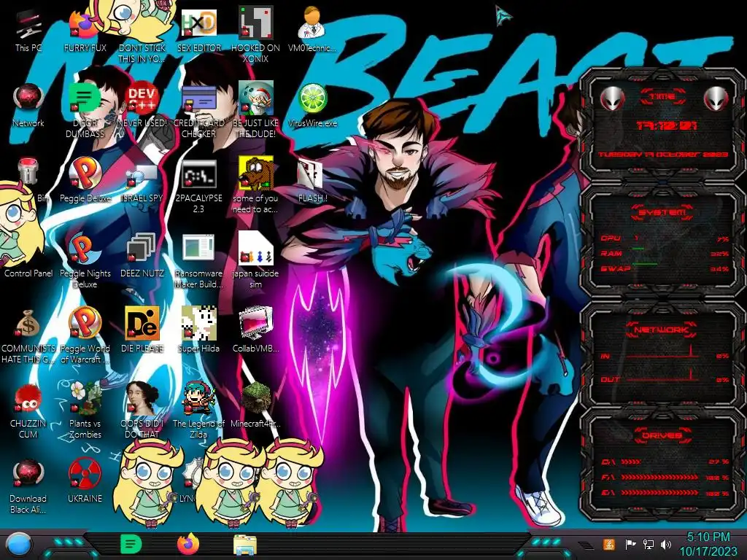Open Firefox from the taskbar
Screen dimensions: 747x560
point(188,544)
